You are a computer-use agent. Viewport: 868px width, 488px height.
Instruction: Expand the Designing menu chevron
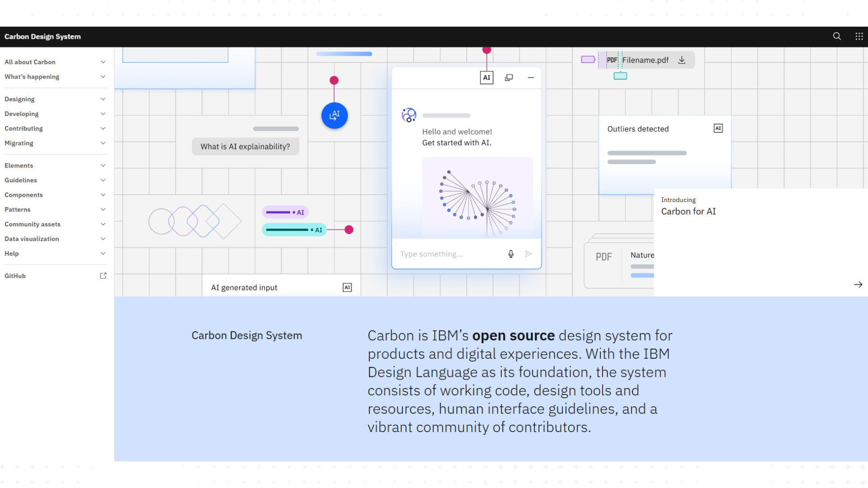pyautogui.click(x=103, y=99)
